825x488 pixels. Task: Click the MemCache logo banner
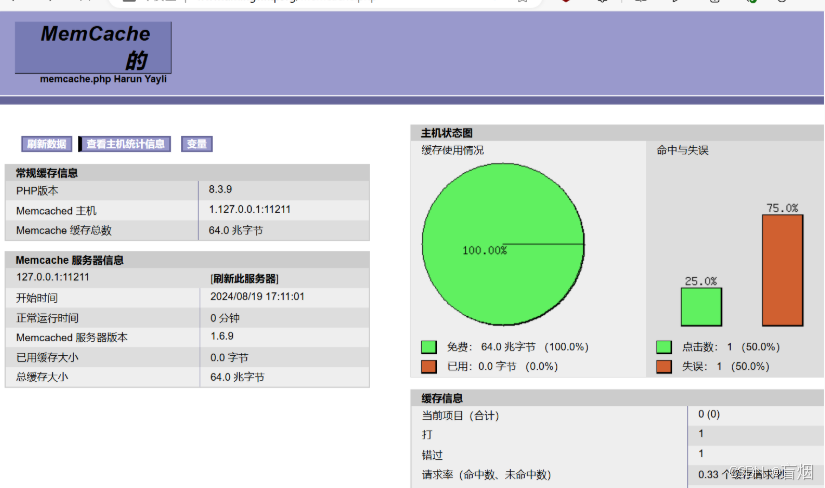[x=93, y=48]
